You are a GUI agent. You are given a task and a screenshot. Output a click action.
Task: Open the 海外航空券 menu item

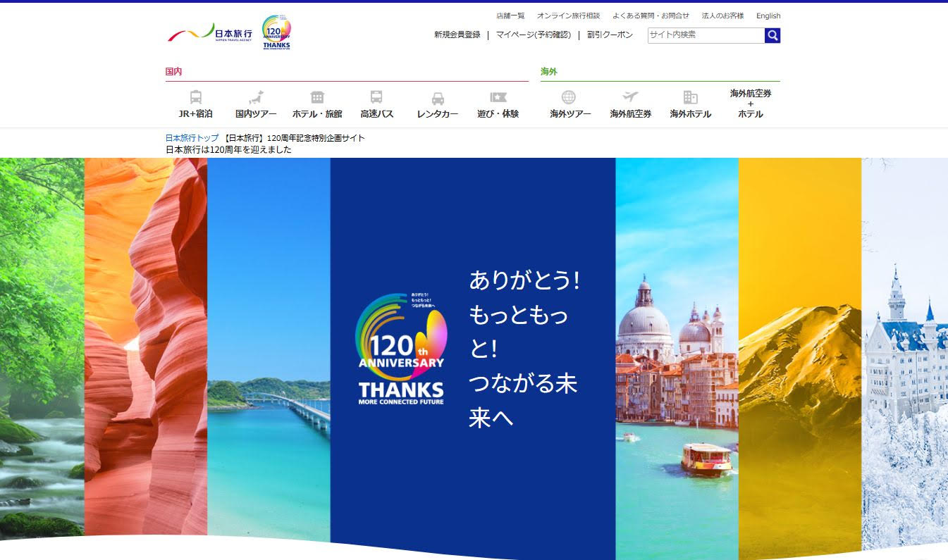click(x=630, y=113)
